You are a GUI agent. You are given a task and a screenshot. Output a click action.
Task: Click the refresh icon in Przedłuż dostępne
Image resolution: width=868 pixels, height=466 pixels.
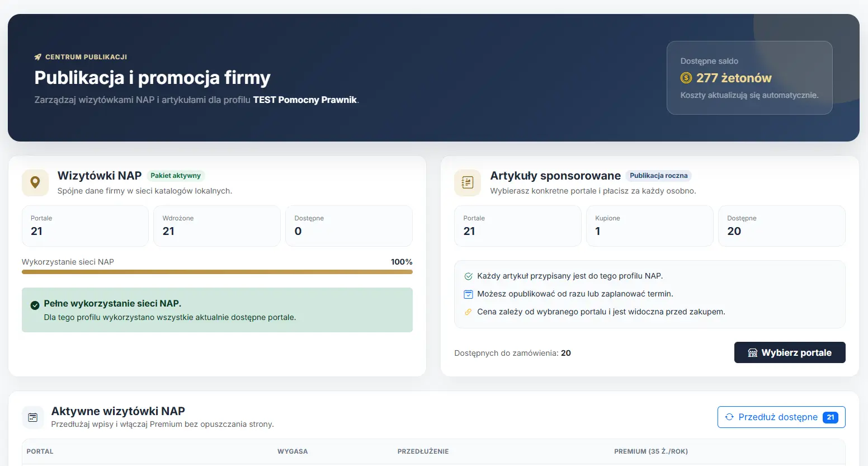[x=729, y=417]
